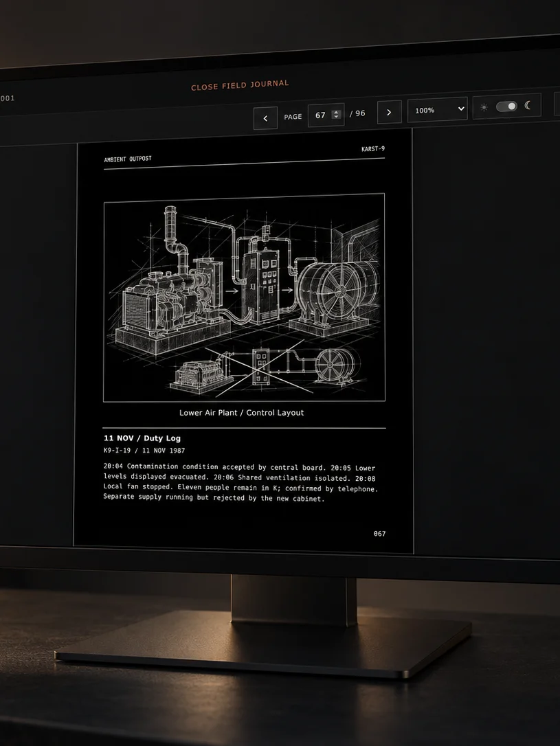Click the moon dark-mode icon
The height and width of the screenshot is (746, 560).
coord(528,105)
